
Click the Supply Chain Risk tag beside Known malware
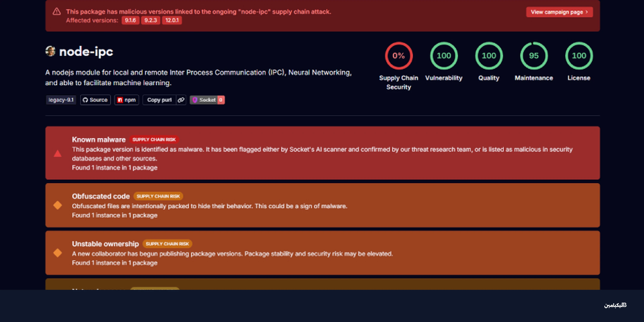pyautogui.click(x=154, y=140)
